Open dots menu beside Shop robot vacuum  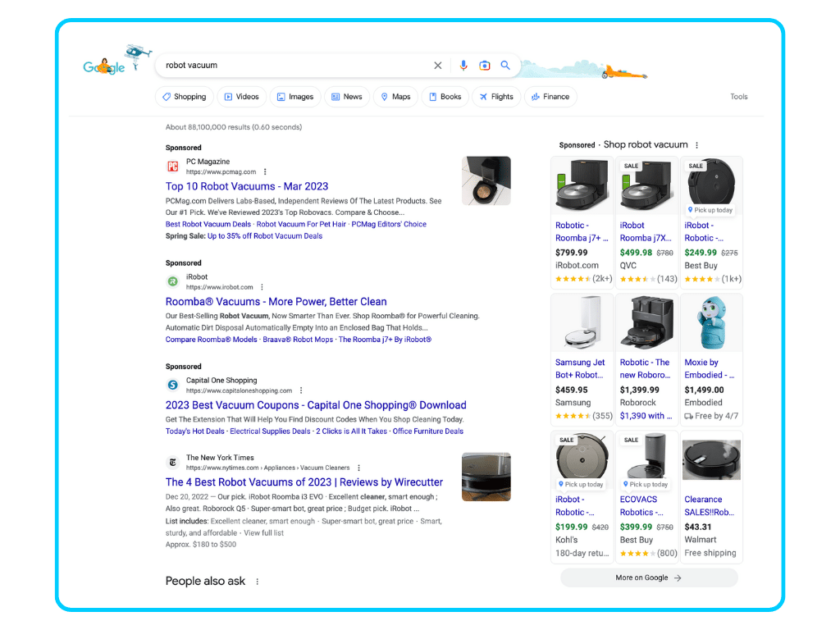click(x=697, y=145)
